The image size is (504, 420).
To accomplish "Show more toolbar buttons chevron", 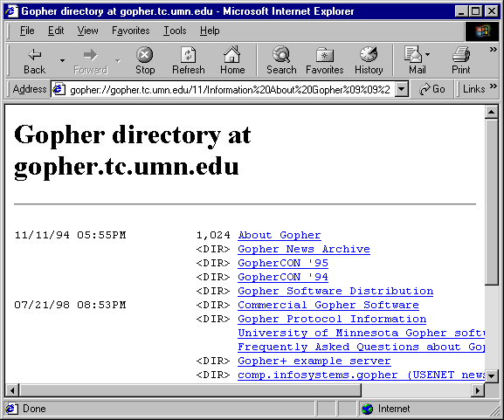I will pyautogui.click(x=493, y=49).
